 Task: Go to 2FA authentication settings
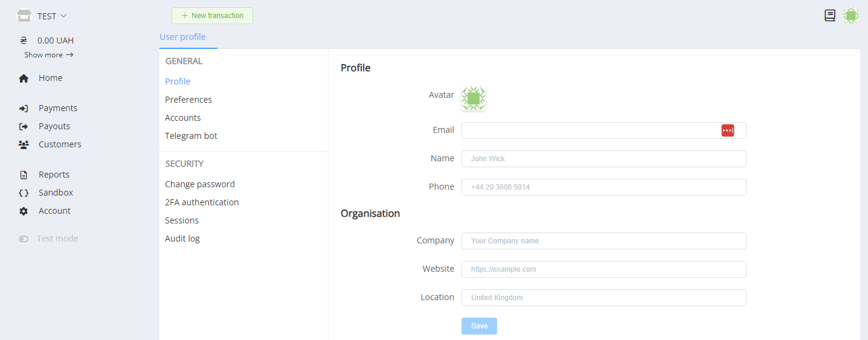202,202
